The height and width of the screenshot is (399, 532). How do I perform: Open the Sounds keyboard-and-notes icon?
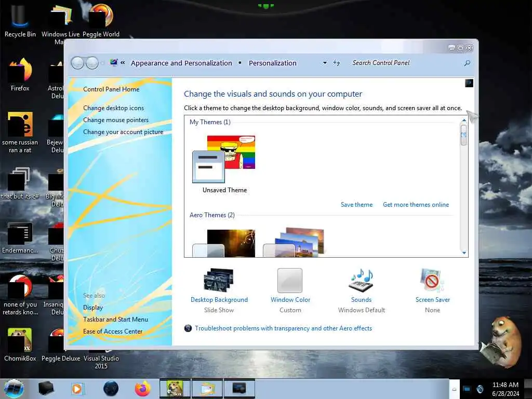tap(361, 280)
